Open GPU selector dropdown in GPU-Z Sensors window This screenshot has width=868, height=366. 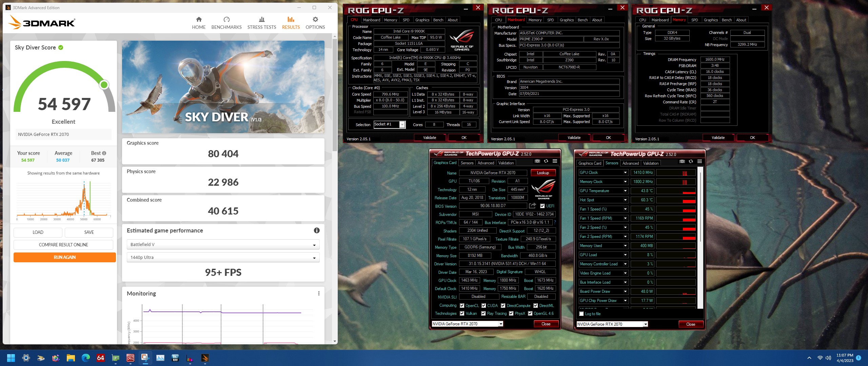[646, 324]
